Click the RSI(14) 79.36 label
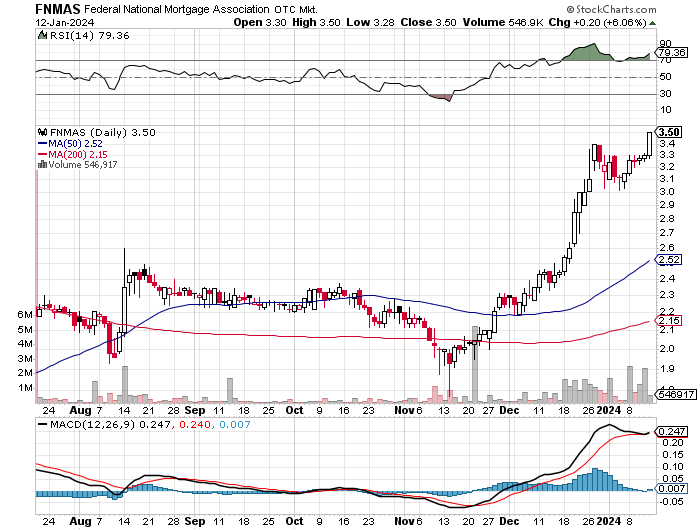Screen dimensions: 700x530 click(89, 35)
